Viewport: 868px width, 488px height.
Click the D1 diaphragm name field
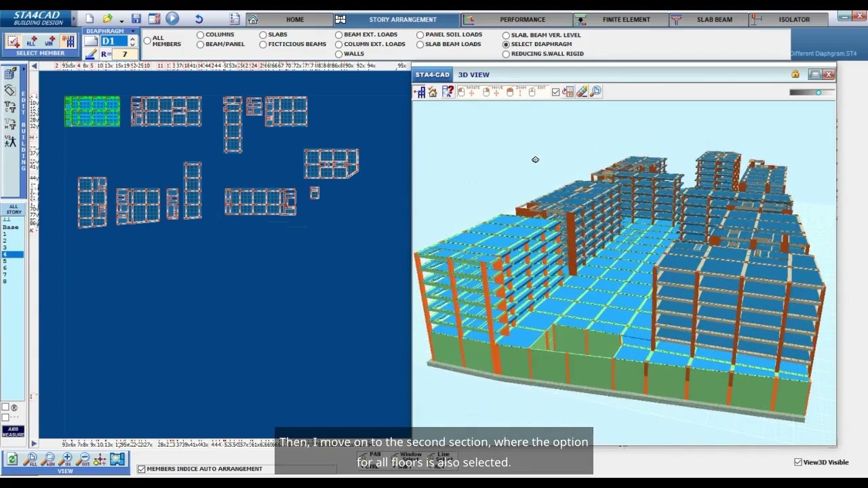(x=114, y=41)
